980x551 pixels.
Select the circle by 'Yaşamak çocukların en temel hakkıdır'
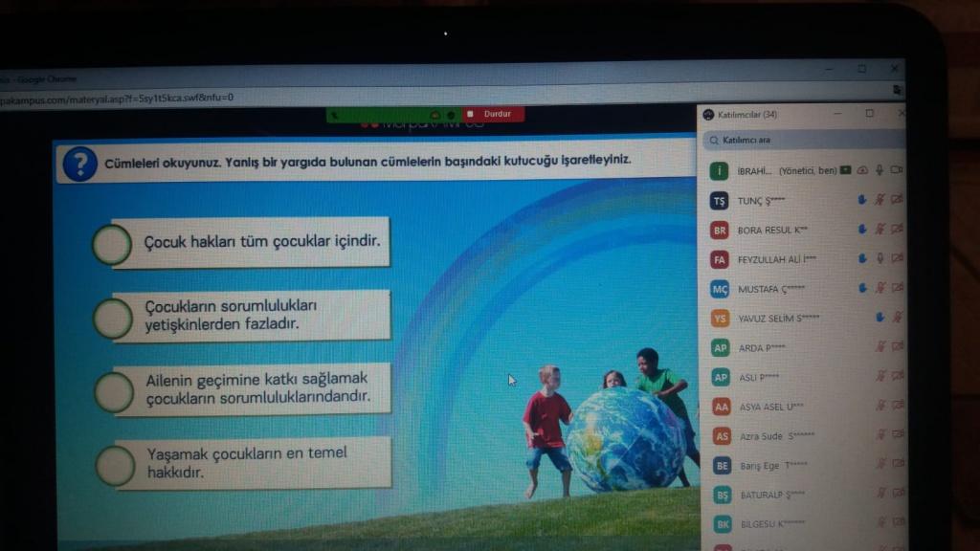115,466
